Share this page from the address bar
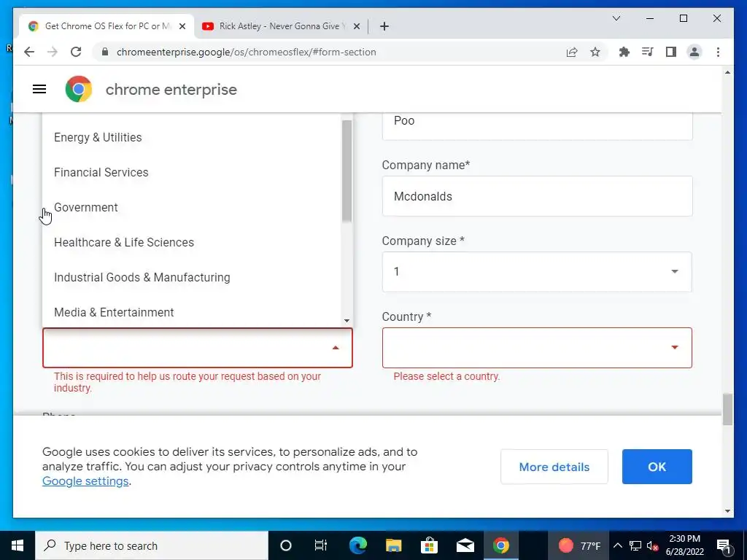This screenshot has height=560, width=747. (x=572, y=52)
